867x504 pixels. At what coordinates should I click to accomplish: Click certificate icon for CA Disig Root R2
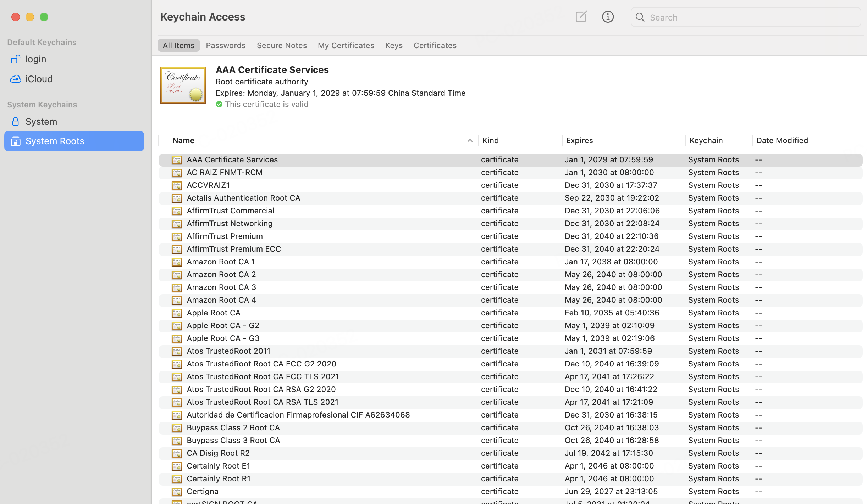click(x=177, y=453)
